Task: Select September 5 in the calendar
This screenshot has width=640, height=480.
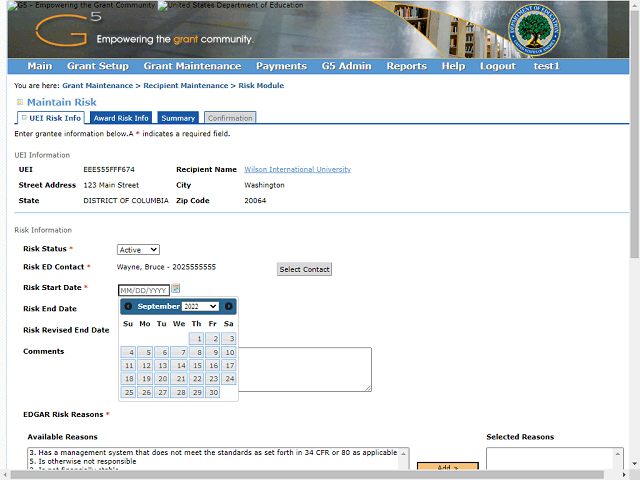Action: click(145, 352)
